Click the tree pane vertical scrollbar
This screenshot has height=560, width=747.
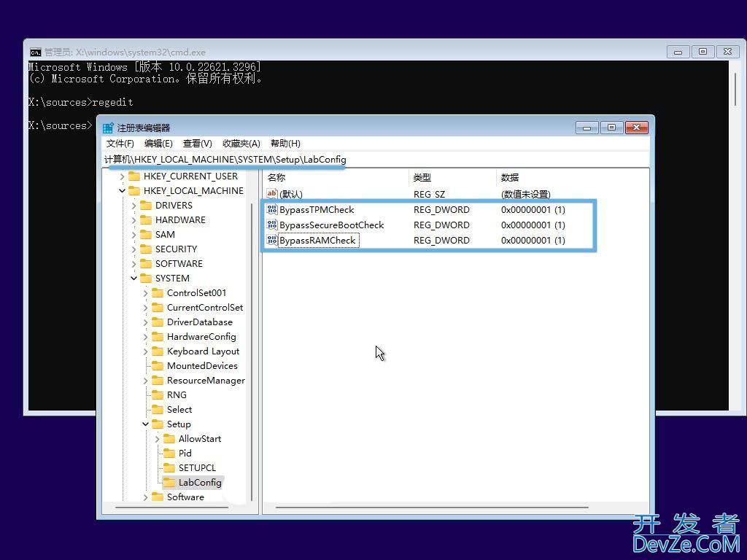[x=252, y=352]
